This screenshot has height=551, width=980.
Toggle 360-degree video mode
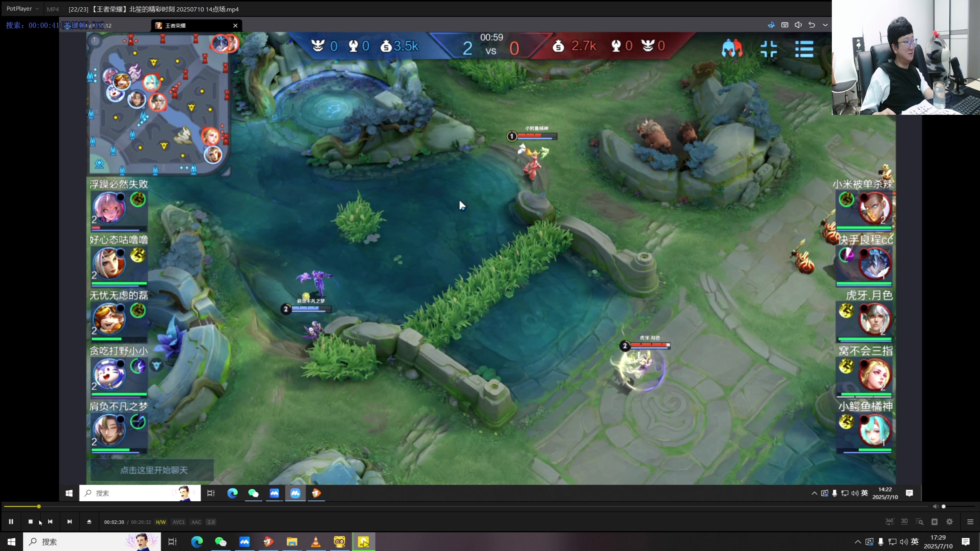pyautogui.click(x=889, y=522)
